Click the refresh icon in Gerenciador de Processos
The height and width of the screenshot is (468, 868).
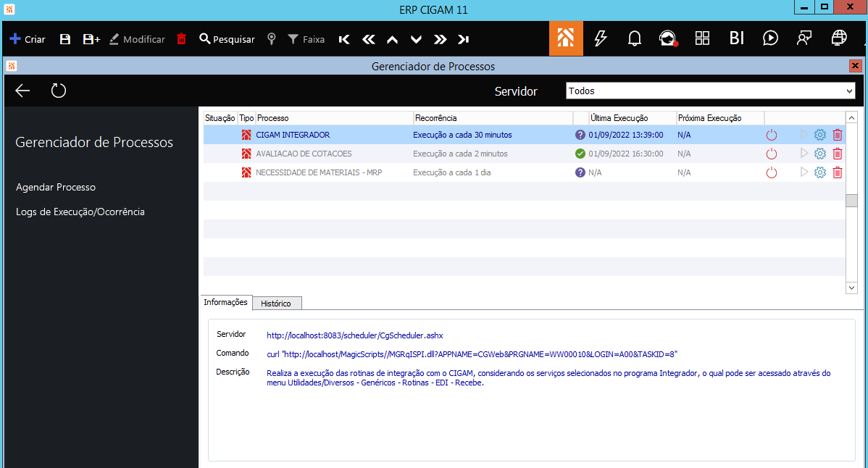[x=59, y=91]
